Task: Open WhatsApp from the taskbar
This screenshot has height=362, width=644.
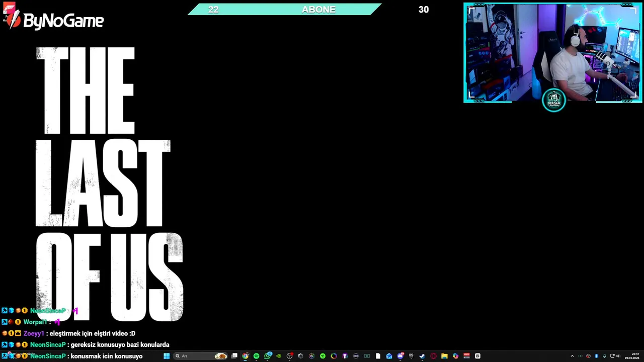Action: pos(268,356)
